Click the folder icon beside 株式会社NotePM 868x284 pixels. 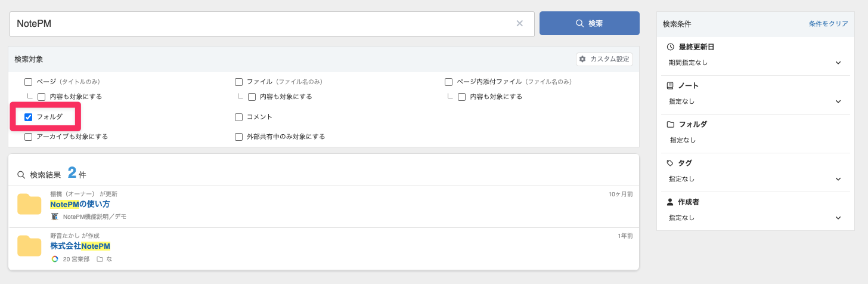click(x=29, y=246)
